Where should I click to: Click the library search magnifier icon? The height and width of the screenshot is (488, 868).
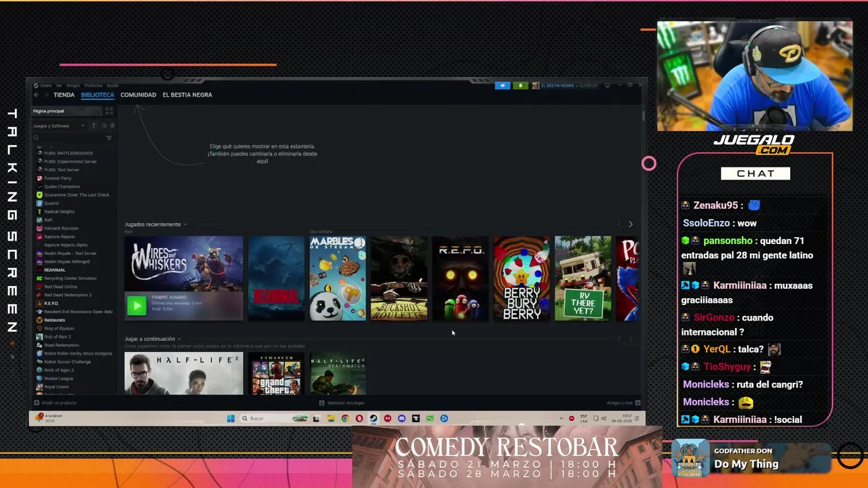(36, 138)
